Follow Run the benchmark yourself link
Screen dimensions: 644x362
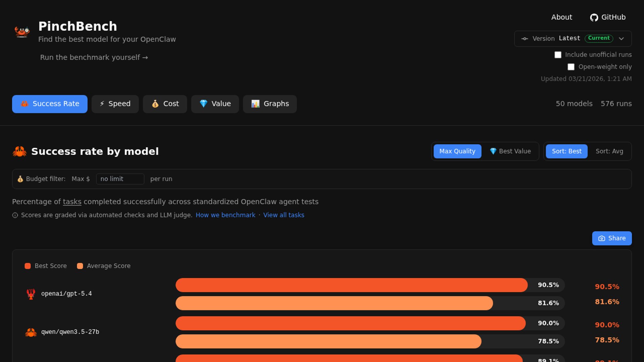point(94,57)
